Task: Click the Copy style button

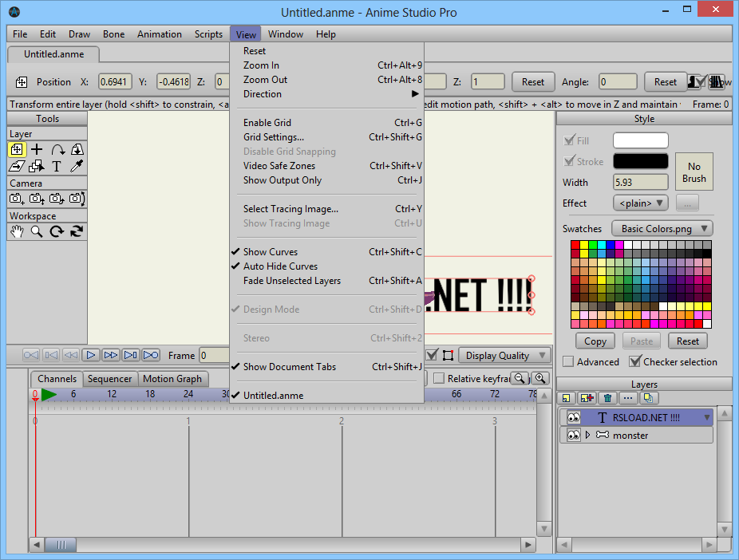Action: [x=595, y=341]
